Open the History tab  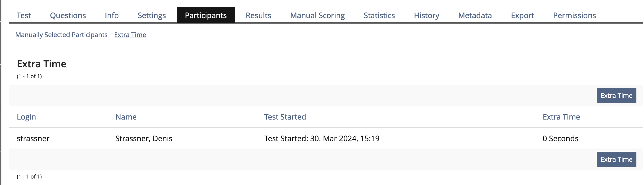[x=426, y=15]
